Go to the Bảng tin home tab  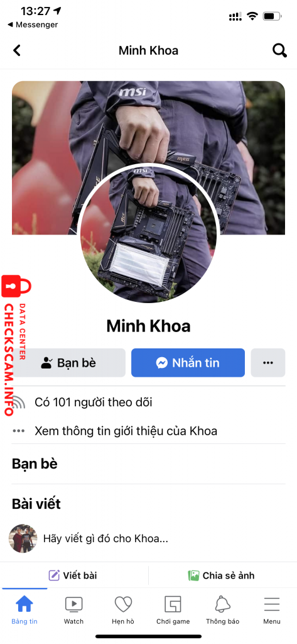[24, 609]
